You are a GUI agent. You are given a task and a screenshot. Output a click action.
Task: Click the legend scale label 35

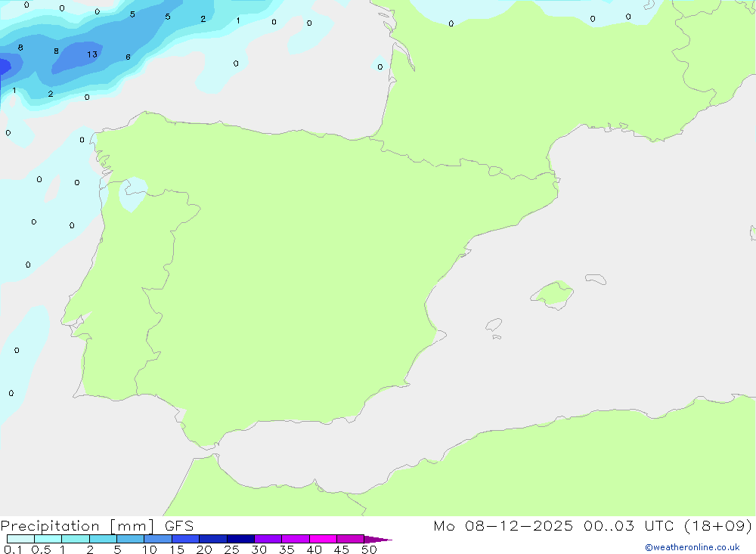[287, 549]
